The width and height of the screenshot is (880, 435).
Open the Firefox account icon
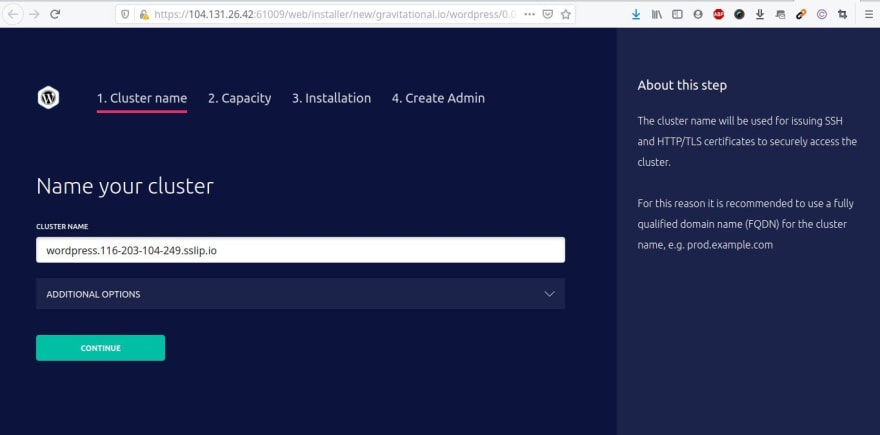[698, 15]
